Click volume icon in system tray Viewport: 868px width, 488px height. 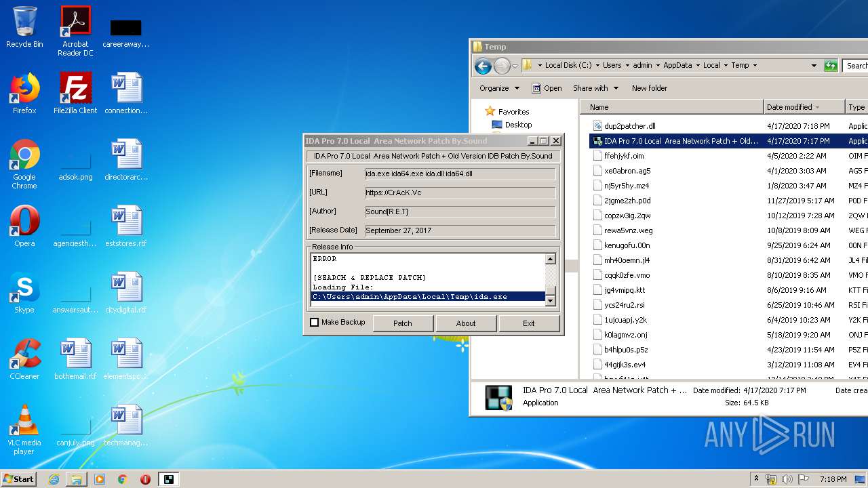pyautogui.click(x=787, y=479)
